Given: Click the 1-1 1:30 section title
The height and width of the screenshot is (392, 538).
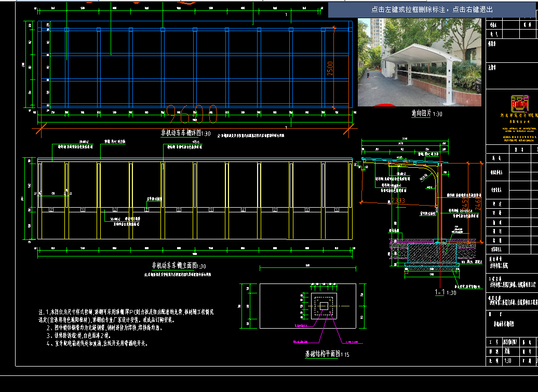Looking at the screenshot, I should pyautogui.click(x=446, y=292).
